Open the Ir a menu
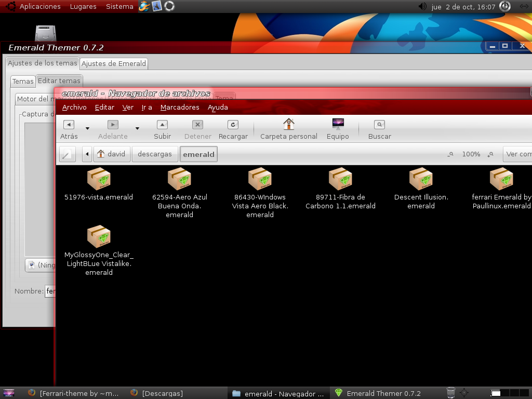Screen dimensions: 532x399 coord(147,107)
